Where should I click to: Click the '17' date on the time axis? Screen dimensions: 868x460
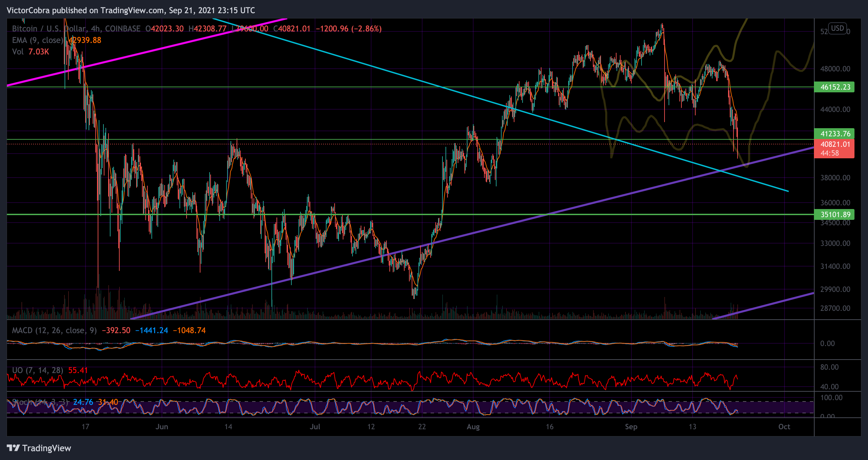(x=86, y=427)
